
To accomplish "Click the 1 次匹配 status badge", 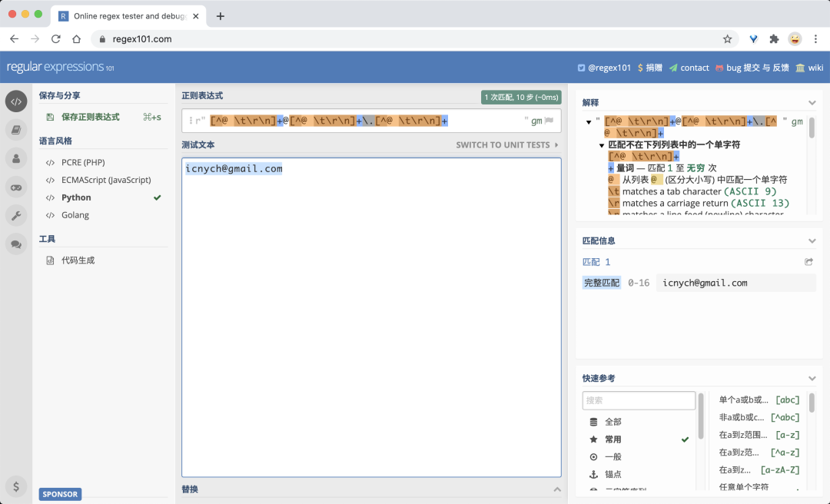I will (521, 98).
